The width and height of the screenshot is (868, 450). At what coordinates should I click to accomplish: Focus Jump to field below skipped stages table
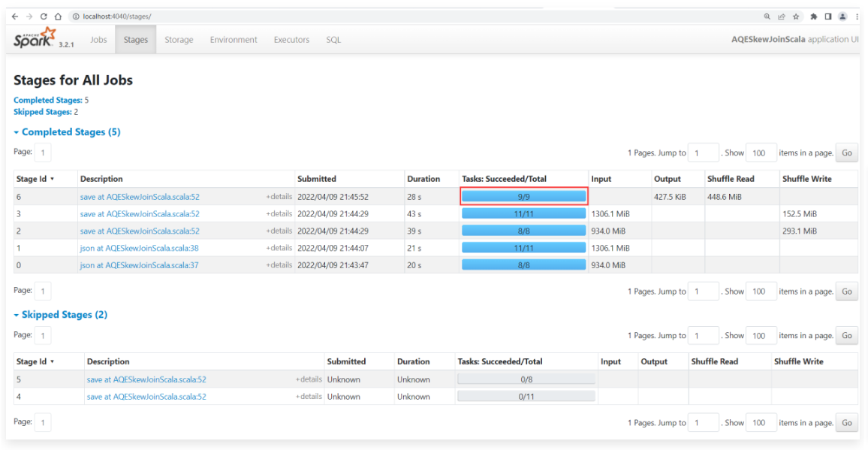[703, 422]
